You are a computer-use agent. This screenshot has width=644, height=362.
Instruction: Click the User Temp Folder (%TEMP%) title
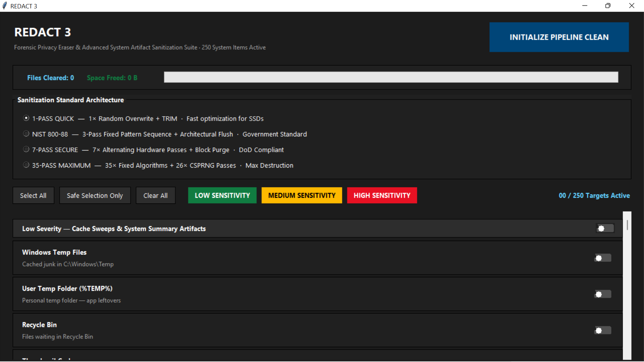67,289
